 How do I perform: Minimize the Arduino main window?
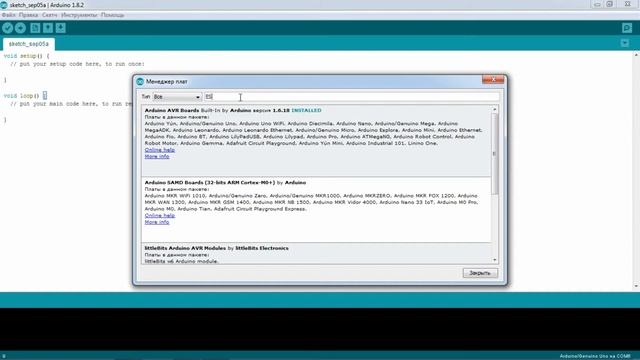click(598, 4)
